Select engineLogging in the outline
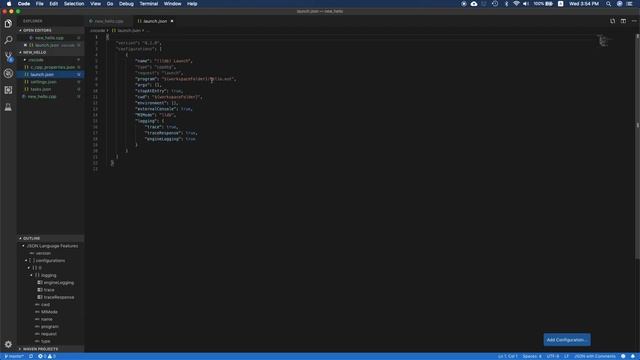640x360 pixels. [58, 282]
